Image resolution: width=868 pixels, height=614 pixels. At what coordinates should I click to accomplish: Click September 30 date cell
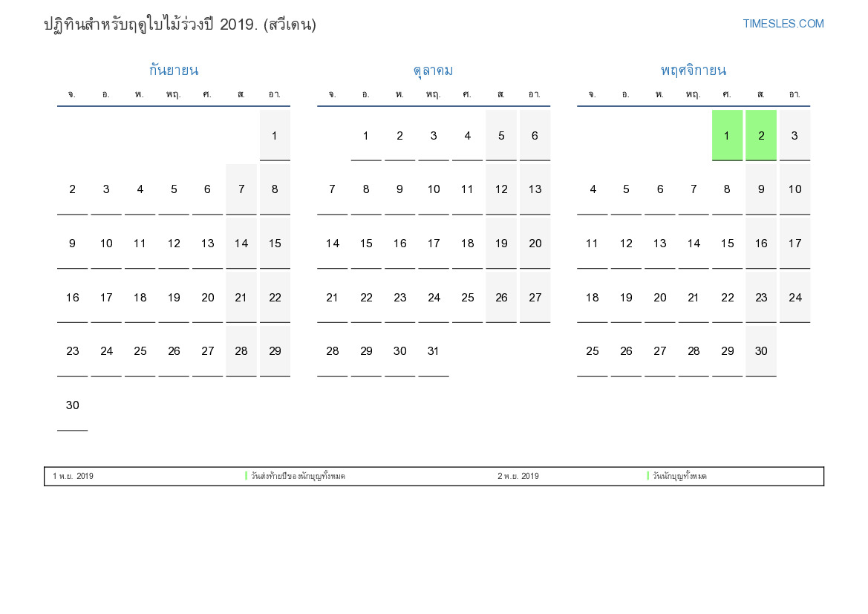click(x=72, y=405)
